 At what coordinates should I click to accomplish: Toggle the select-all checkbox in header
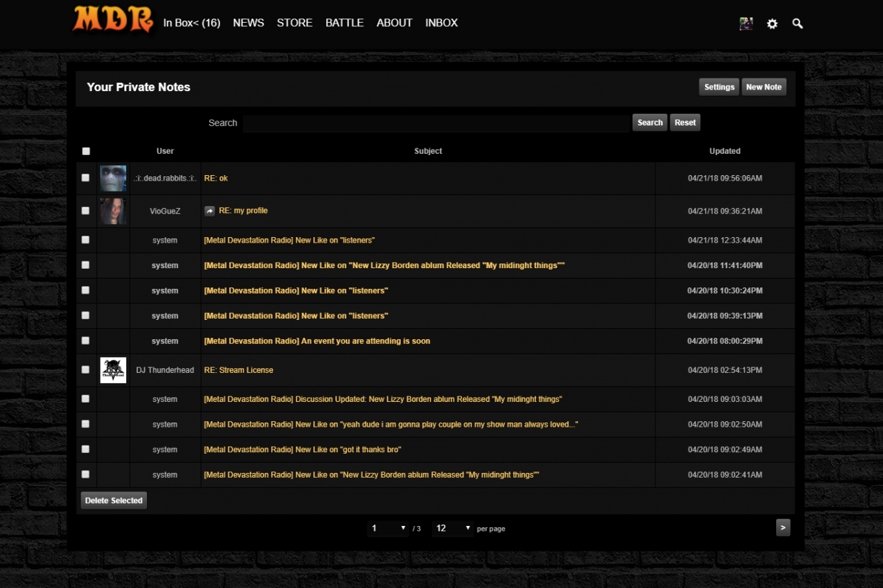tap(86, 151)
